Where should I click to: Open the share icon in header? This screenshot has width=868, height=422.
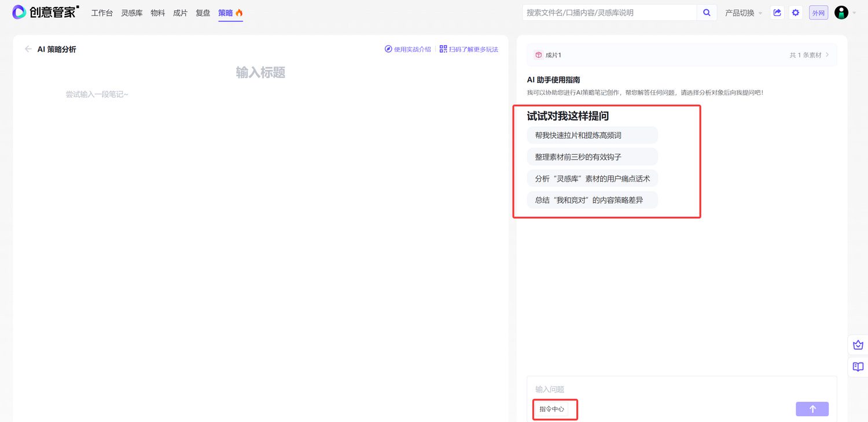pyautogui.click(x=777, y=13)
